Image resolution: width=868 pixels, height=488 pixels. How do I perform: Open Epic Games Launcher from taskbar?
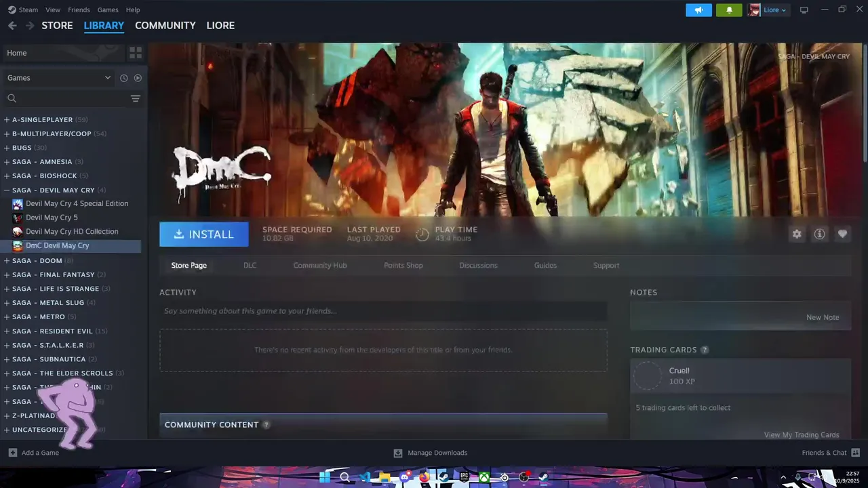[465, 477]
